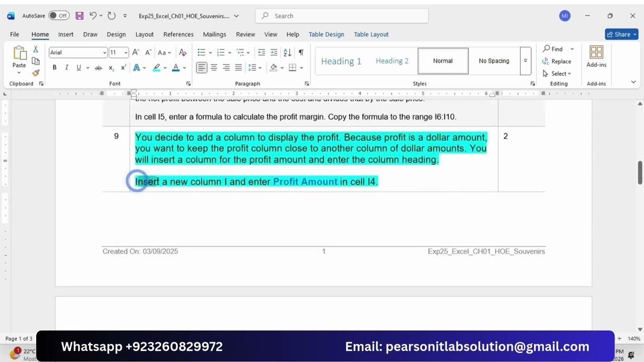Switch to the Insert tab
644x362 pixels.
[x=66, y=34]
